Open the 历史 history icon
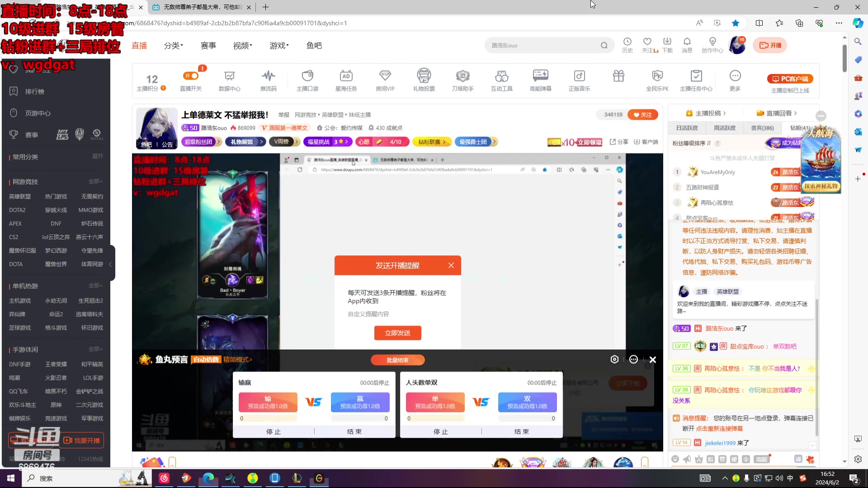Screen dimensions: 868x488 coord(627,45)
